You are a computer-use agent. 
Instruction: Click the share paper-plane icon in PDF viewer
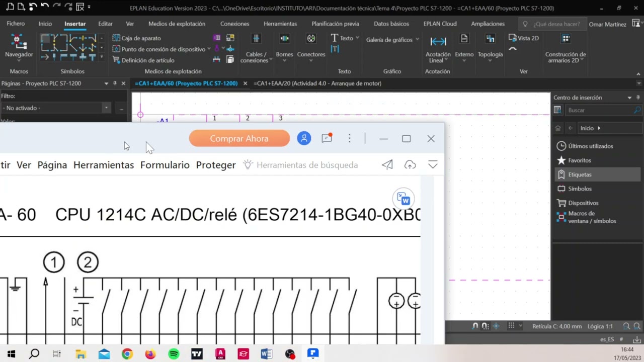point(387,165)
